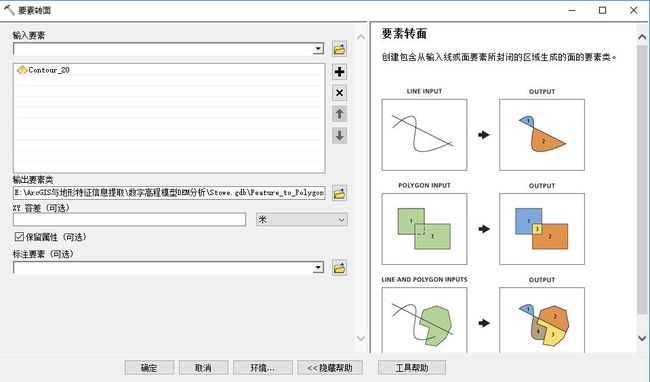Image resolution: width=650 pixels, height=382 pixels.
Task: Move Contour_20 up with the up arrow
Action: (x=340, y=114)
